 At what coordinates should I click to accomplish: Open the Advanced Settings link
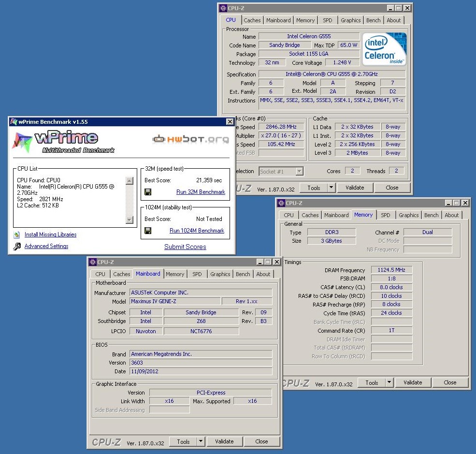pos(46,246)
